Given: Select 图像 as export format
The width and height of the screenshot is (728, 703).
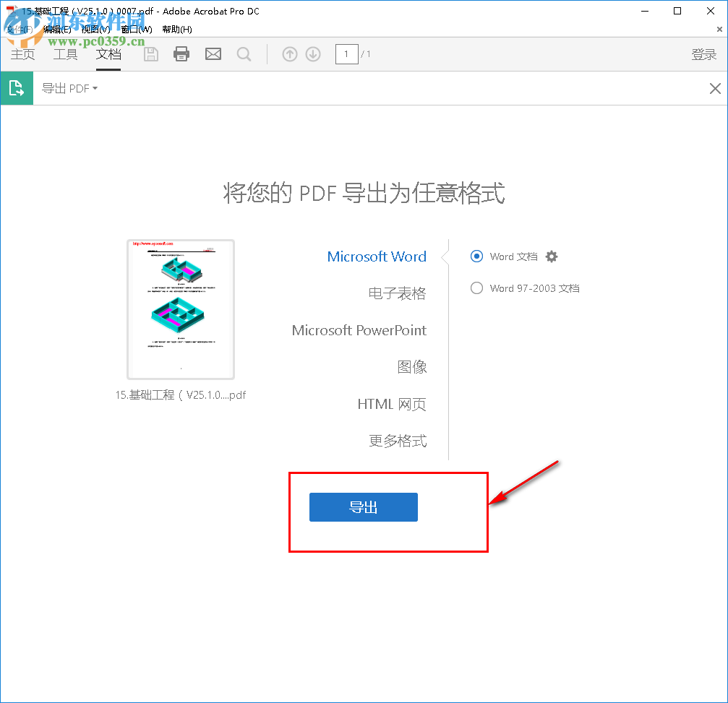Looking at the screenshot, I should point(412,367).
